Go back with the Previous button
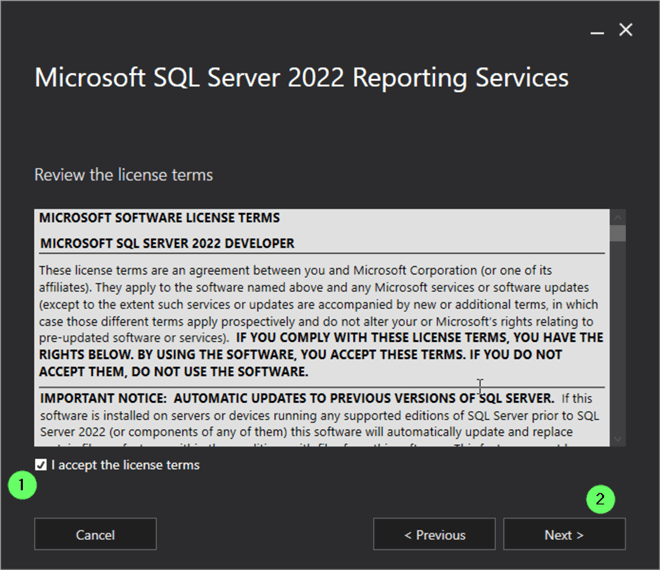The width and height of the screenshot is (660, 570). tap(434, 535)
